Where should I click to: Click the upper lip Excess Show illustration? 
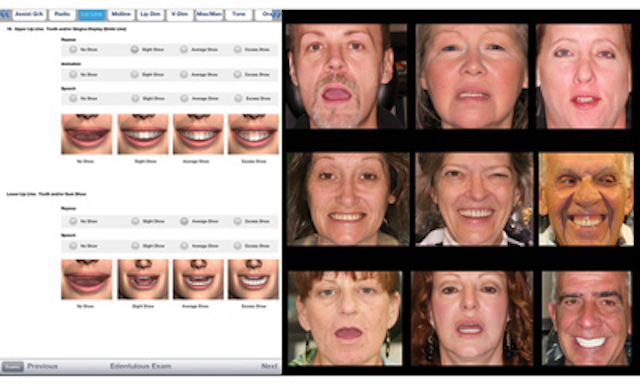(x=253, y=134)
